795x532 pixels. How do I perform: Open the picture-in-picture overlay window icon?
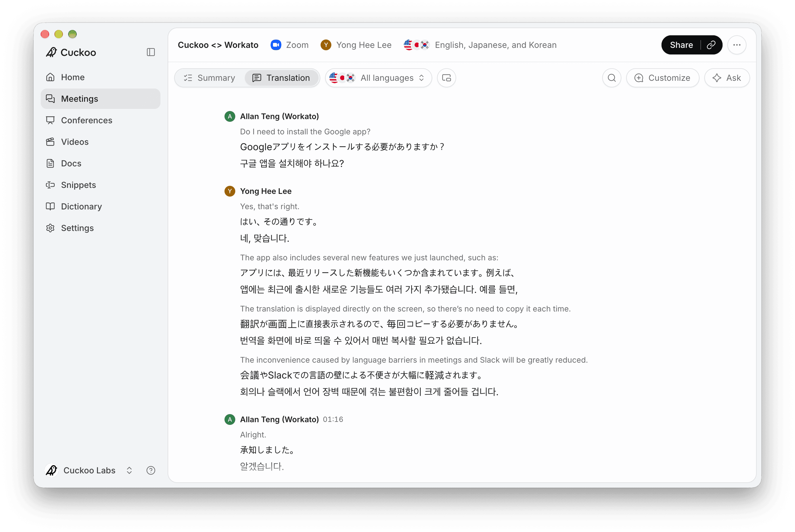click(447, 78)
